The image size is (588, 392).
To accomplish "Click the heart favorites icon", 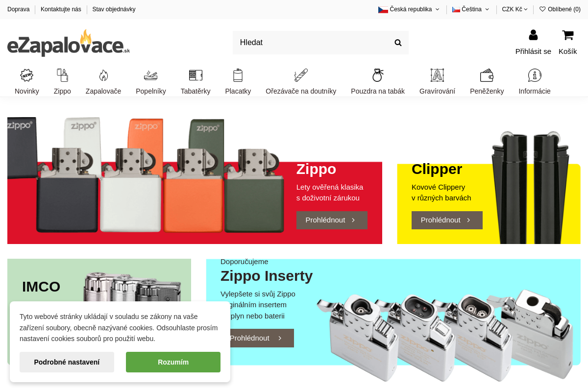I will coord(542,9).
